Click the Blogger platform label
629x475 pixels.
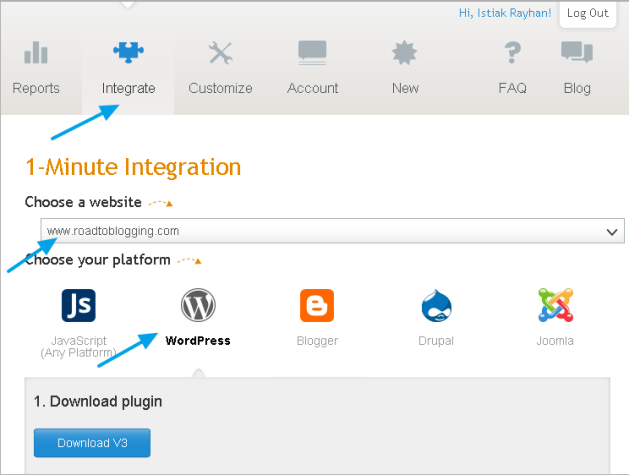[x=317, y=341]
